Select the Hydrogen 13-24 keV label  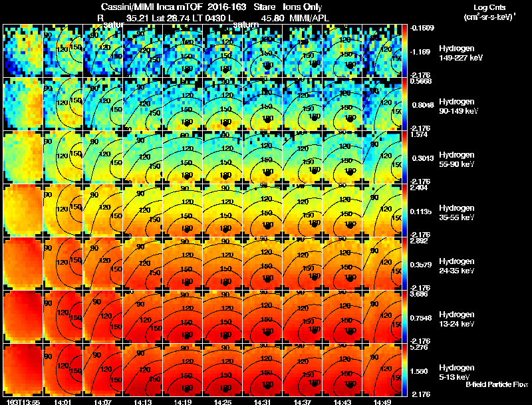457,319
